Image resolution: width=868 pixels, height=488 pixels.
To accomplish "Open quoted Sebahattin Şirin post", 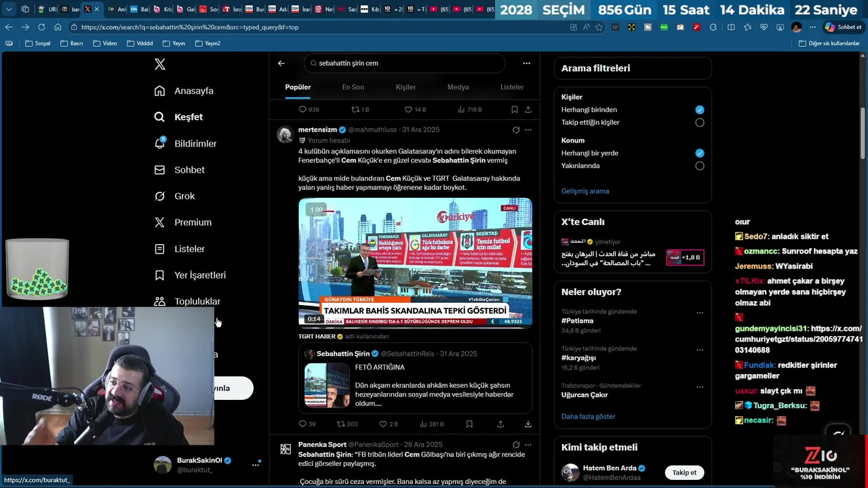I will [x=415, y=378].
